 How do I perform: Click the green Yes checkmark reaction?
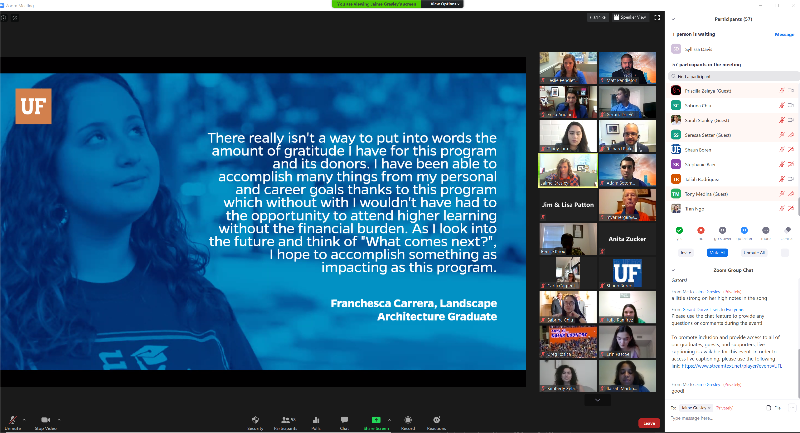(x=679, y=231)
